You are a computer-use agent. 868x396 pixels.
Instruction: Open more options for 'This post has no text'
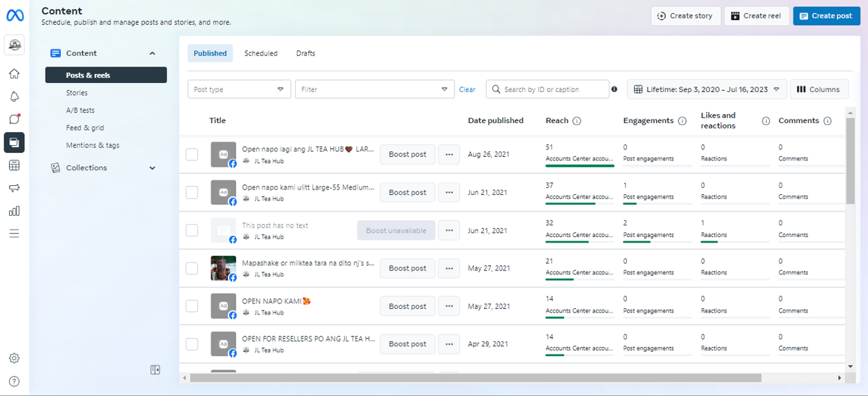pyautogui.click(x=450, y=231)
